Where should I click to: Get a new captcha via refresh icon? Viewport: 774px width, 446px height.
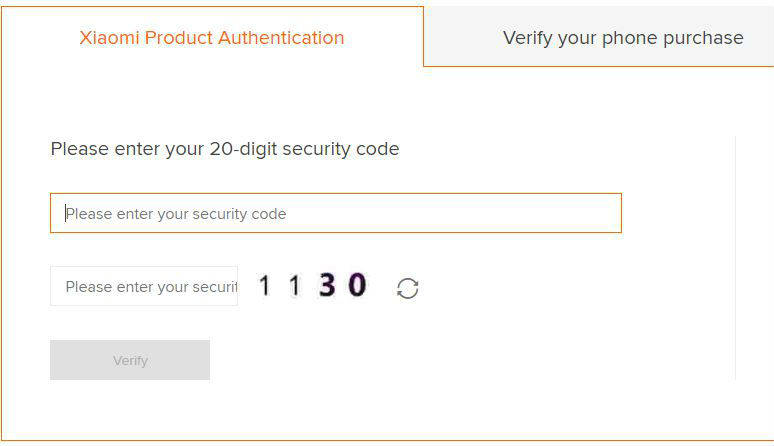click(407, 288)
